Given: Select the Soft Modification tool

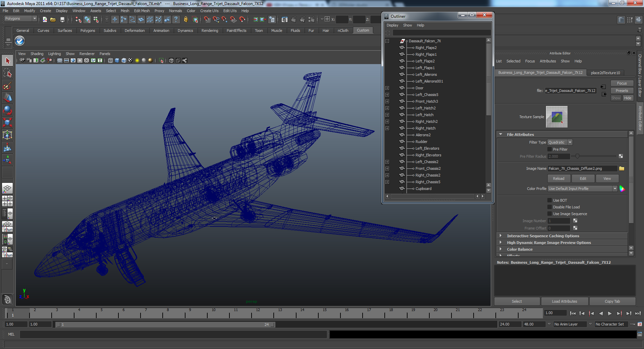Looking at the screenshot, I should coord(7,147).
